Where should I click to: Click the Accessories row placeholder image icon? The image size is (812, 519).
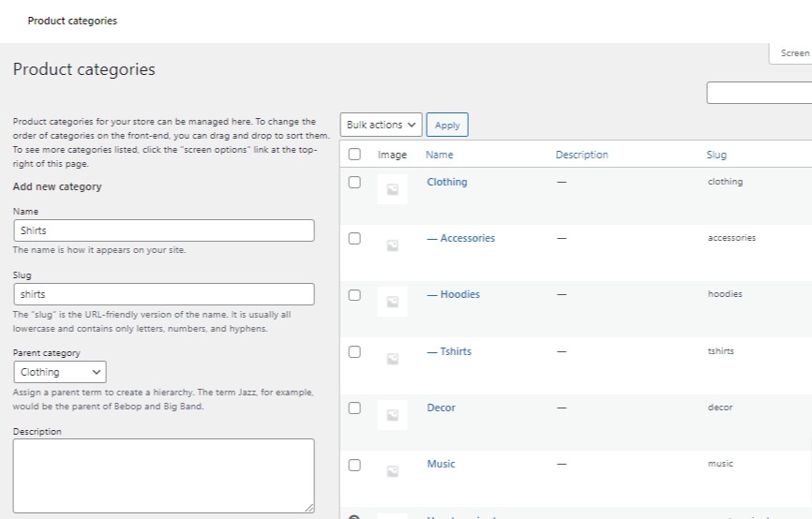[x=392, y=245]
